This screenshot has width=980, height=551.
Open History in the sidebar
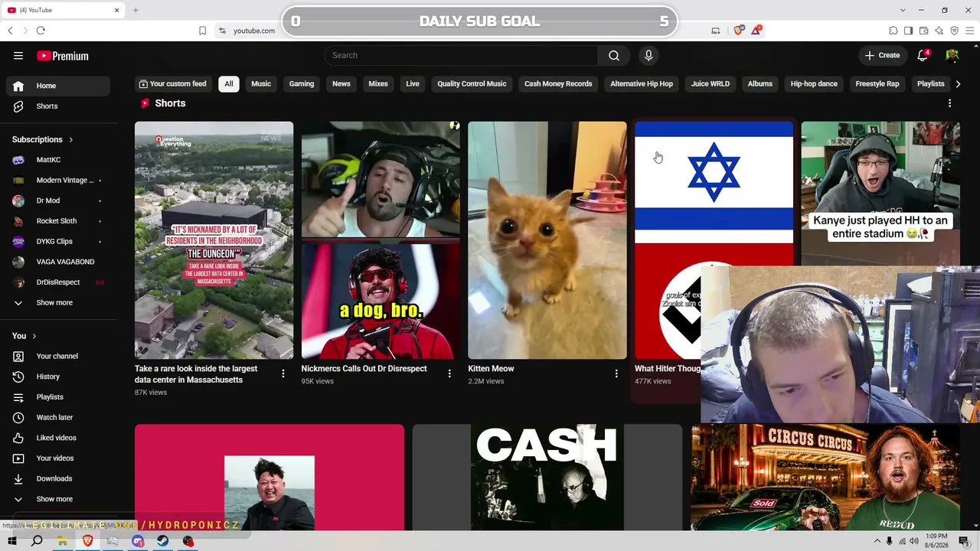click(x=60, y=377)
